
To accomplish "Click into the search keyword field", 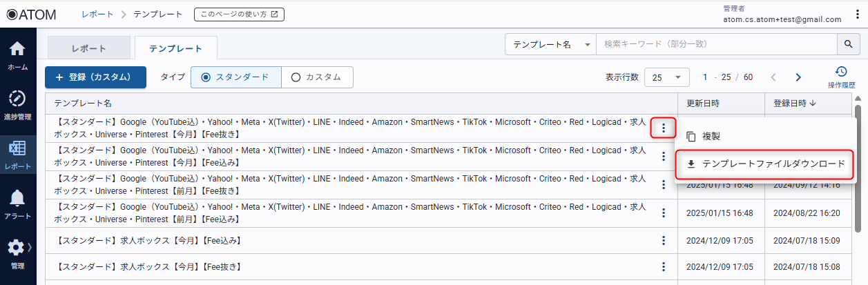I will [716, 44].
